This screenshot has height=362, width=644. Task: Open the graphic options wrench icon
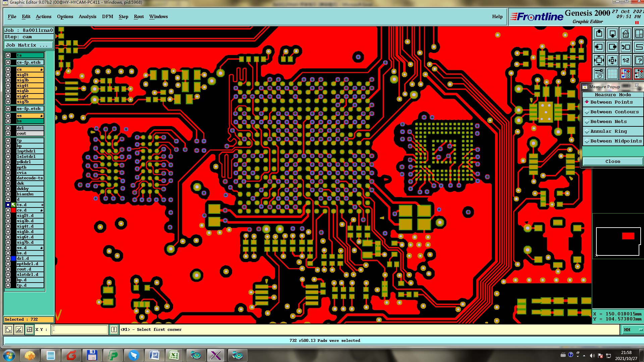[x=599, y=74]
